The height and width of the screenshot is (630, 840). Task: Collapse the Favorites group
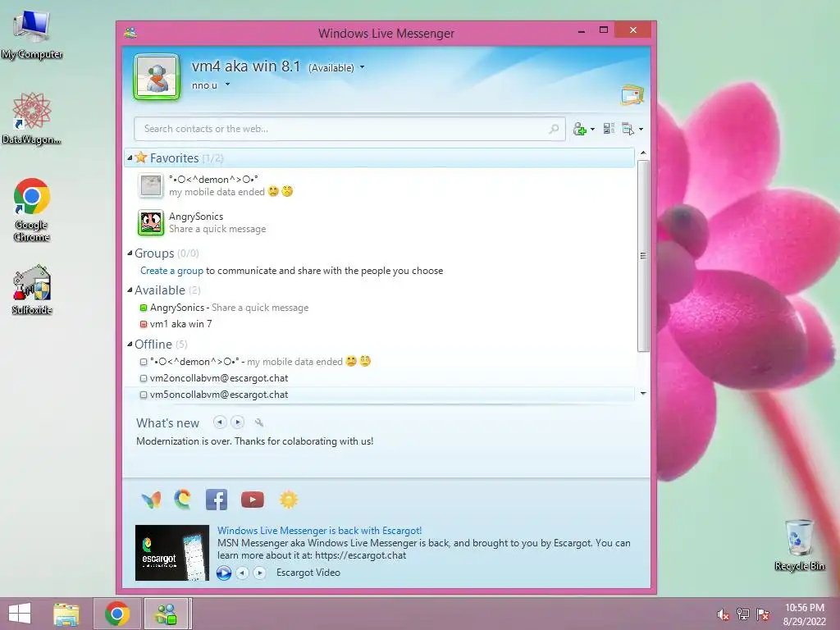point(130,158)
